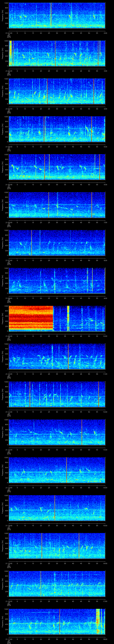
Task: Click the '30' tick label under the 21:06:00 panel
Action: tap(57, 223)
